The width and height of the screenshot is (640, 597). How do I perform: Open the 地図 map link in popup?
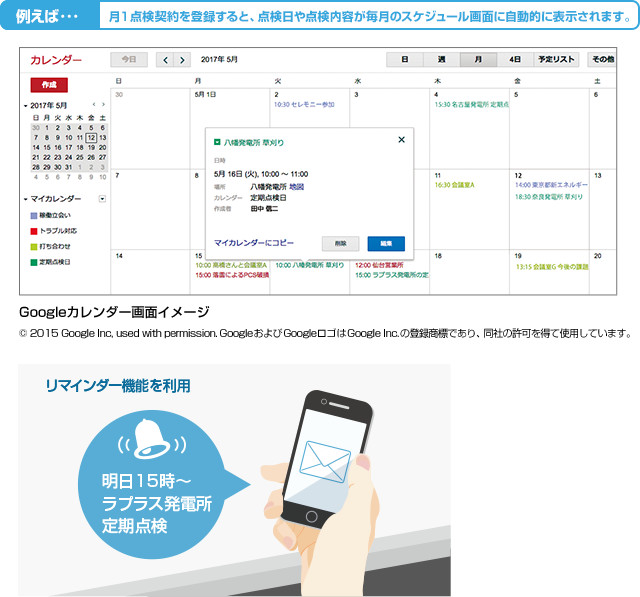click(297, 187)
